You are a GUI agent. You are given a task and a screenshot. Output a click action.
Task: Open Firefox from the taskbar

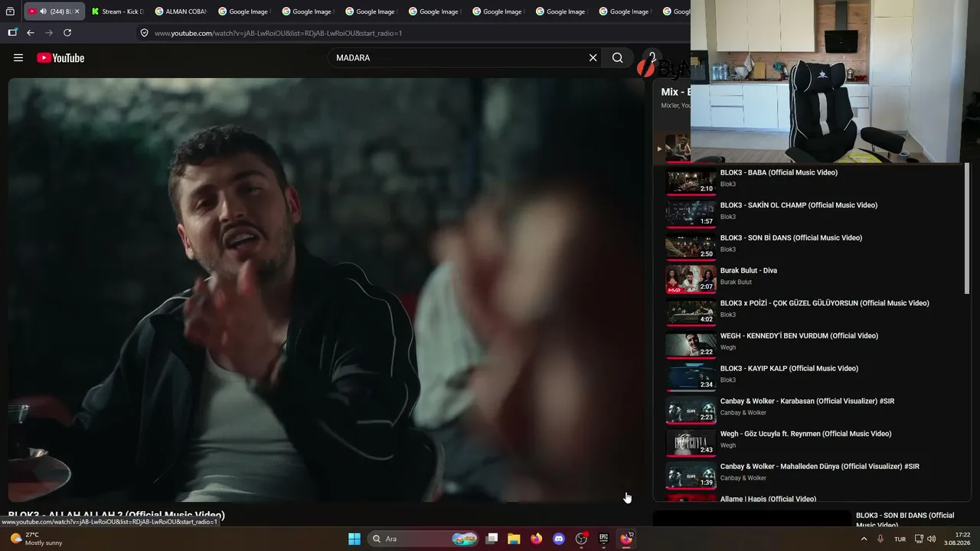click(536, 539)
